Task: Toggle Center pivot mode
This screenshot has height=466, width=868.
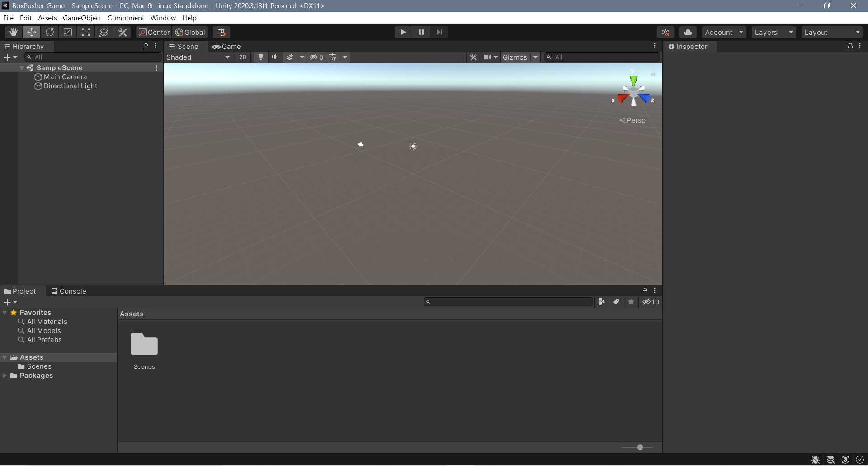Action: (154, 32)
